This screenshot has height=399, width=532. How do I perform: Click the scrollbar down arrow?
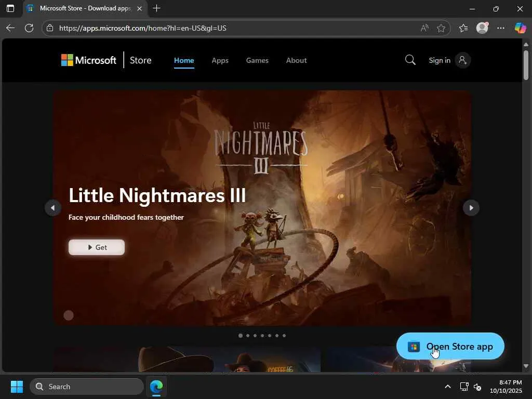pyautogui.click(x=526, y=366)
